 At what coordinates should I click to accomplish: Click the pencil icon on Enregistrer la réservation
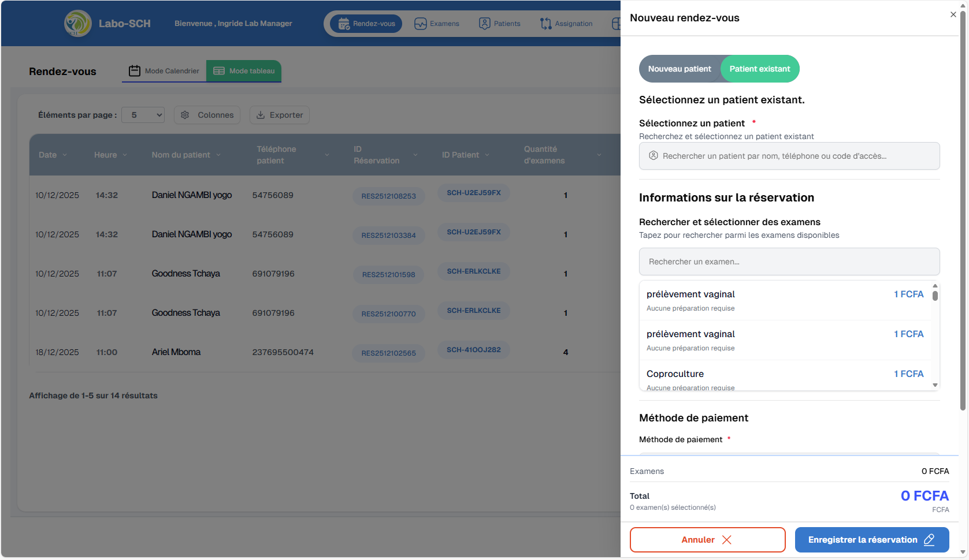[929, 539]
